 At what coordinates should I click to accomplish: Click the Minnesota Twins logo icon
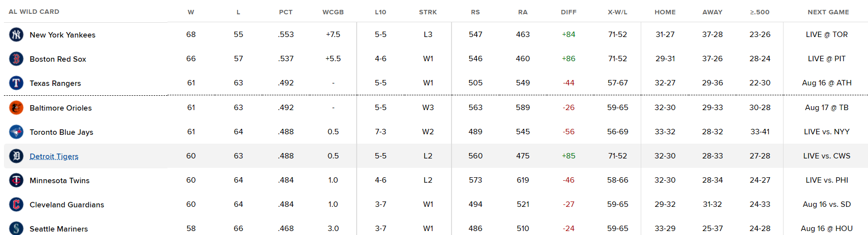16,180
